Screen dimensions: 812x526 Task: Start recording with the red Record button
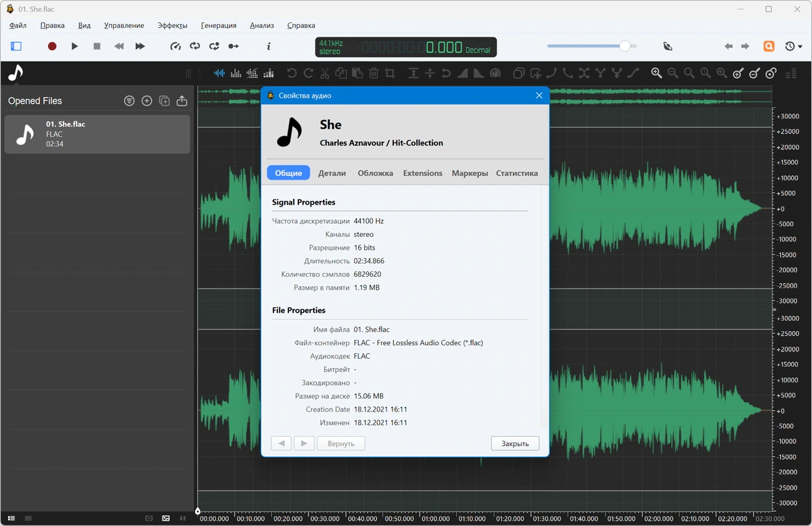point(52,46)
